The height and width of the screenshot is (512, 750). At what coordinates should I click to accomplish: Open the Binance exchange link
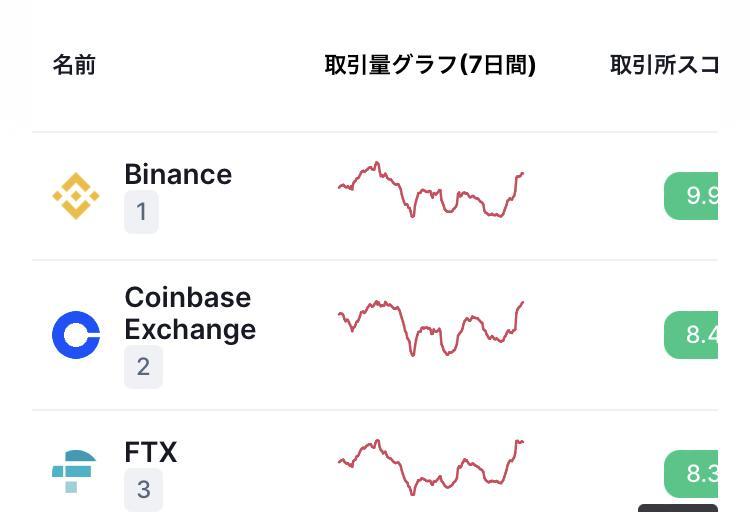[x=178, y=174]
